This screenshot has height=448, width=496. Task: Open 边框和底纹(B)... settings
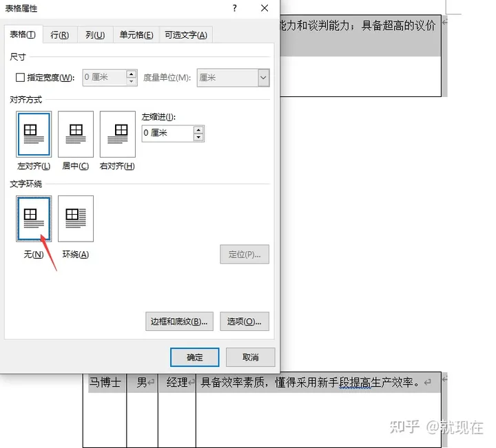[179, 321]
